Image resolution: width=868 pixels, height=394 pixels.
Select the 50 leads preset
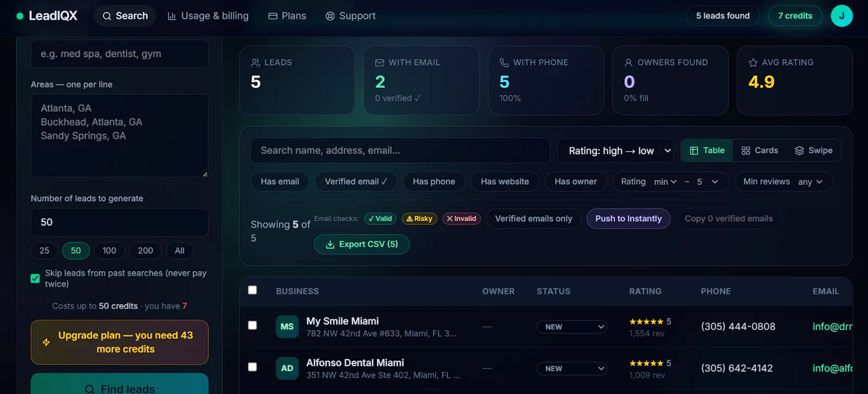(76, 250)
